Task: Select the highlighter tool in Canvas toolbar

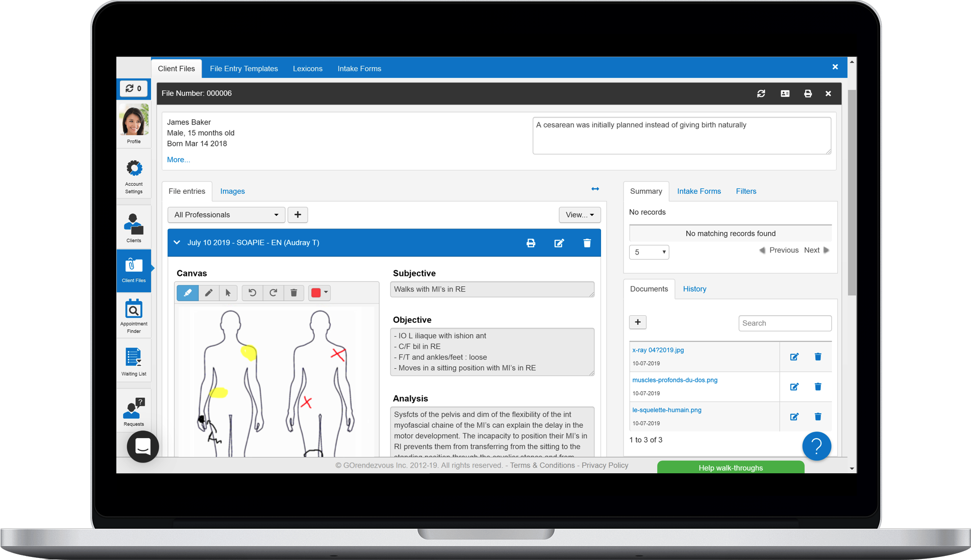Action: [x=188, y=293]
